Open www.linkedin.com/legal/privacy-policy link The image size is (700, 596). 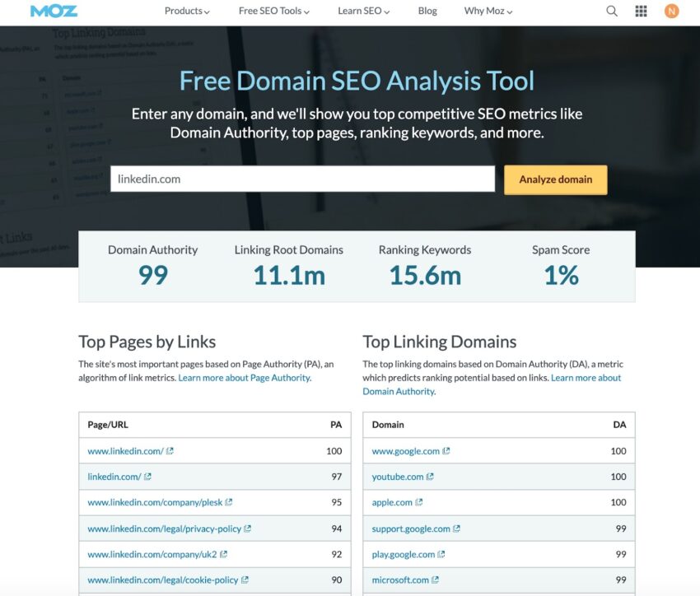point(164,528)
